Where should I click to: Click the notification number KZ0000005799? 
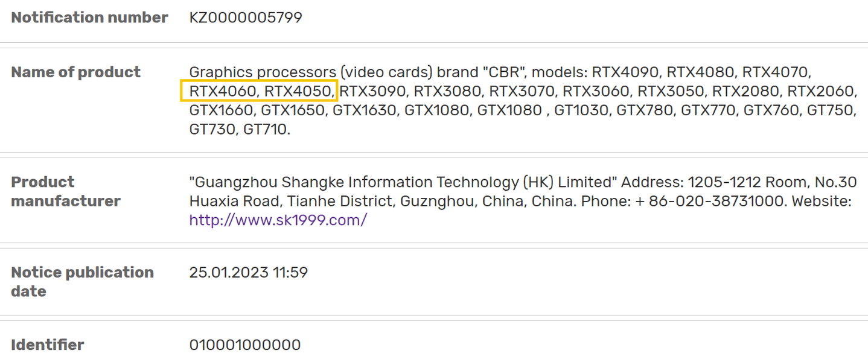pyautogui.click(x=246, y=18)
